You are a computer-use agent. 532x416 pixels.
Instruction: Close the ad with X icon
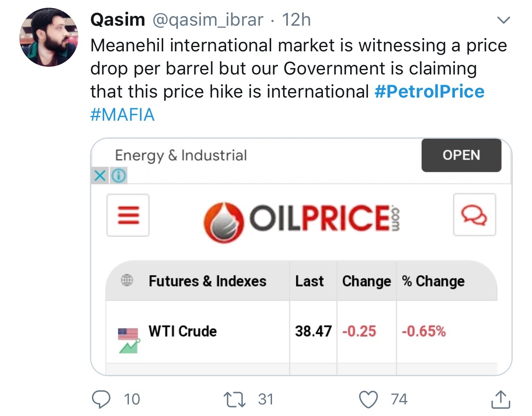(x=100, y=175)
